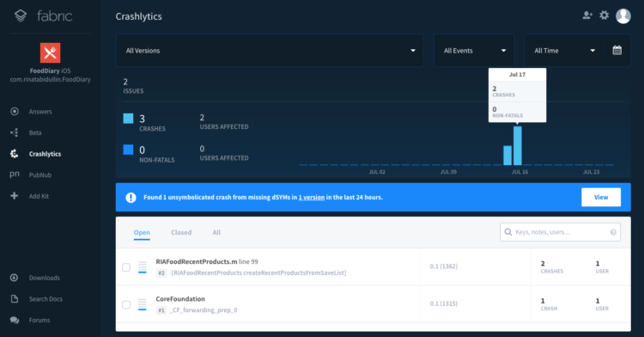Toggle the light blue Crashes legend square
This screenshot has height=337, width=644.
click(x=128, y=119)
